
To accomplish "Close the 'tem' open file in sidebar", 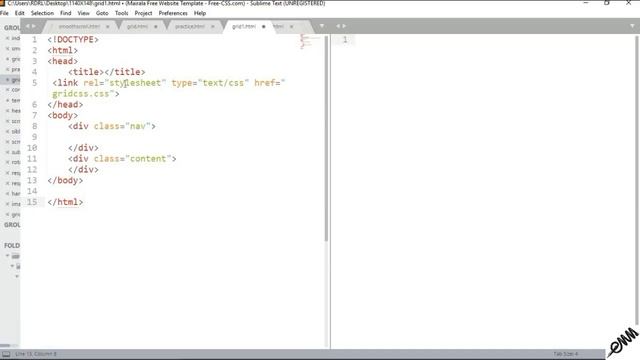I will (x=7, y=100).
